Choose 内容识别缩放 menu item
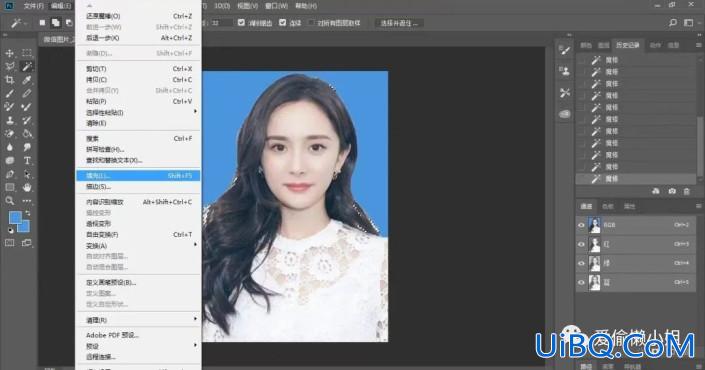The height and width of the screenshot is (370, 705). click(x=138, y=202)
